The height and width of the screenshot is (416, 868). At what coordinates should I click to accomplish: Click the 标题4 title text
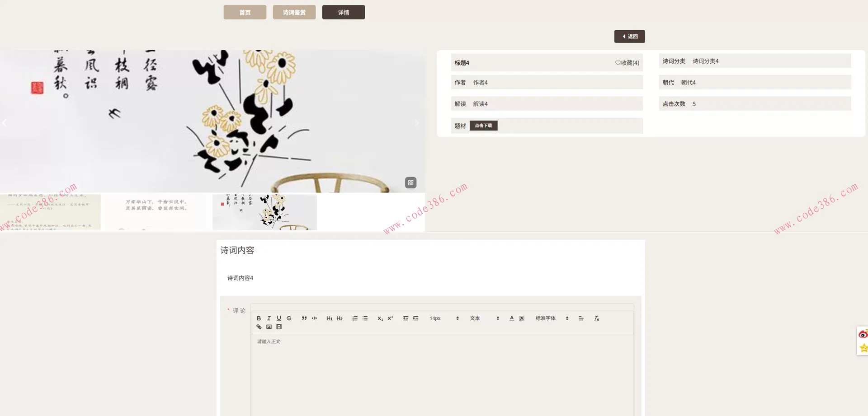coord(462,63)
